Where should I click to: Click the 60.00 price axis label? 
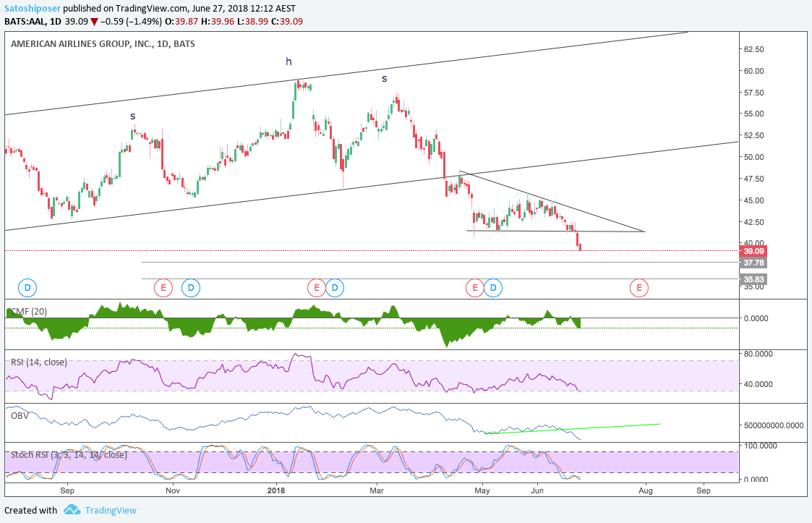point(753,71)
